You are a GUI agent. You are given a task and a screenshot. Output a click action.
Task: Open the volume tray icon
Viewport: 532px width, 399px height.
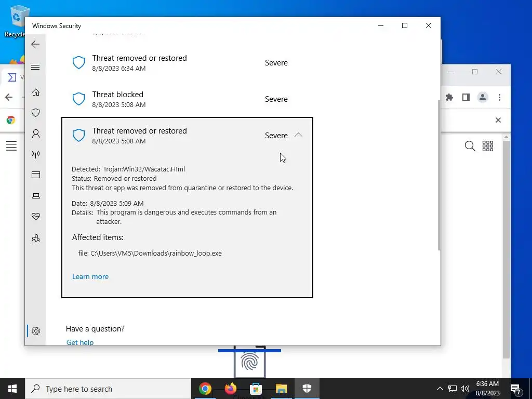(x=465, y=389)
